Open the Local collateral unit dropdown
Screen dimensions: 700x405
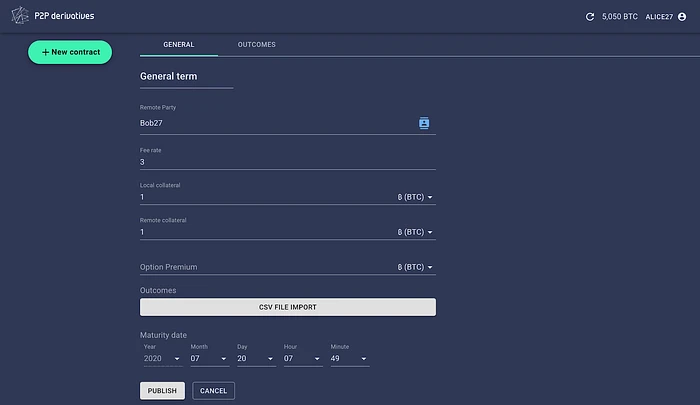[415, 197]
